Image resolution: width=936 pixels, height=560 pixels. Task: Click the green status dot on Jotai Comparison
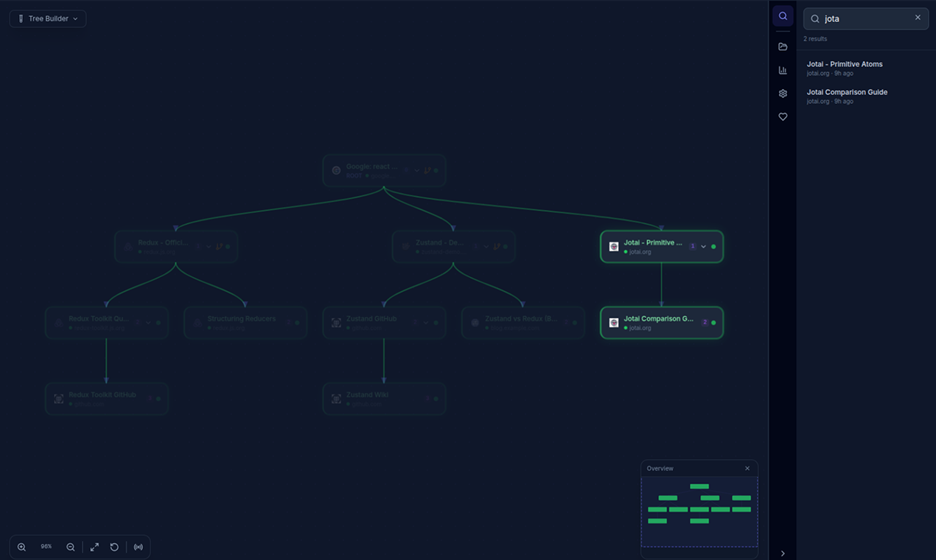[713, 323]
